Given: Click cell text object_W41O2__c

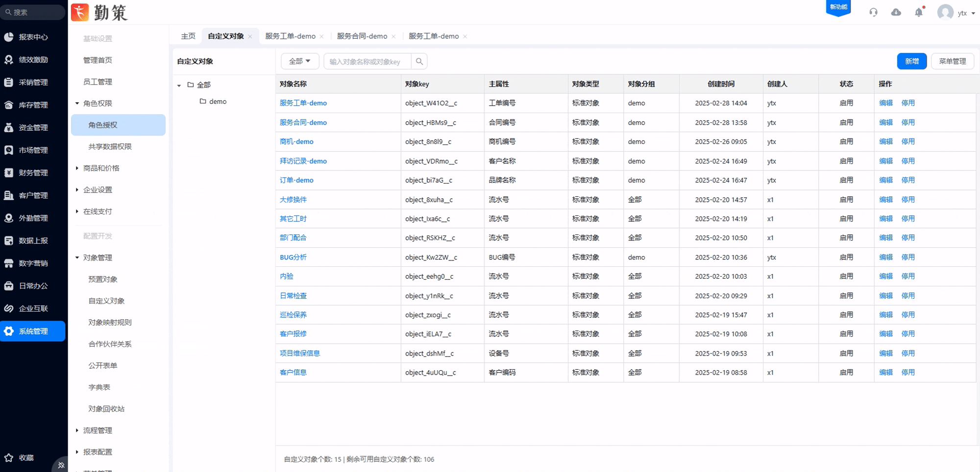Looking at the screenshot, I should click(431, 103).
